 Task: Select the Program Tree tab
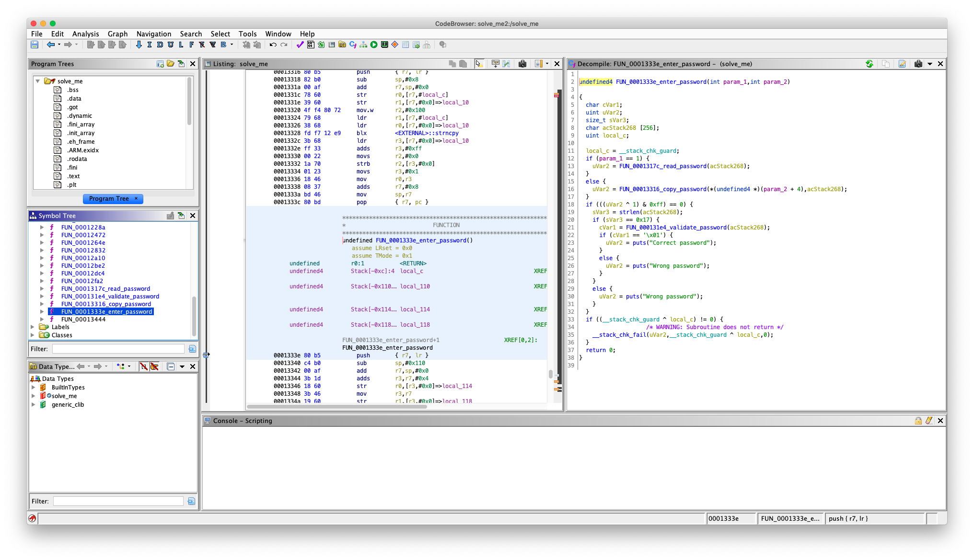tap(109, 198)
